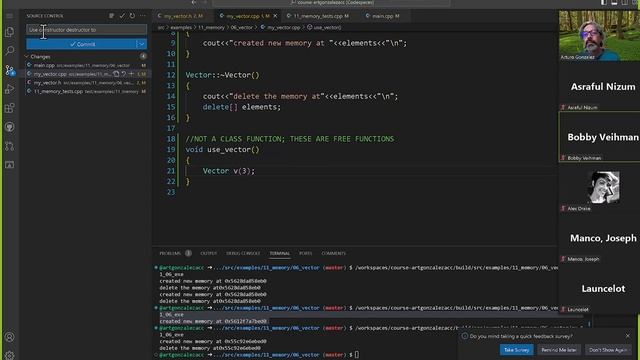Click Bobby Veihman participant tile
The width and height of the screenshot is (640, 360).
pyautogui.click(x=599, y=137)
